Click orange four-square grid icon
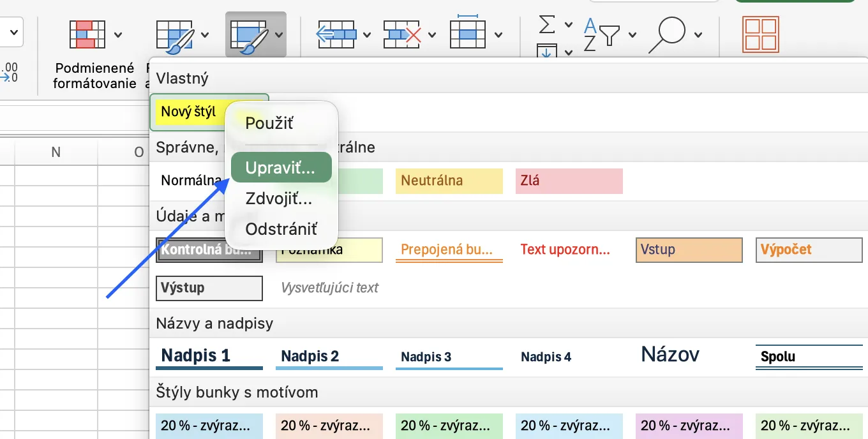This screenshot has height=439, width=868. coord(761,34)
